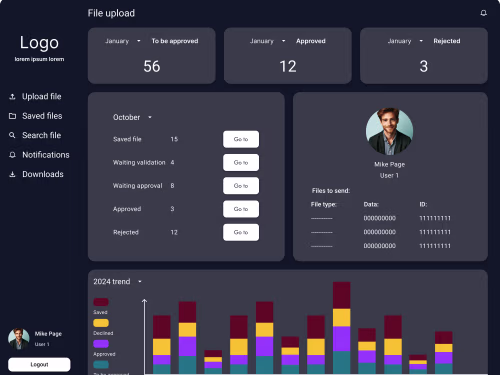Open the Notifications section

[46, 155]
